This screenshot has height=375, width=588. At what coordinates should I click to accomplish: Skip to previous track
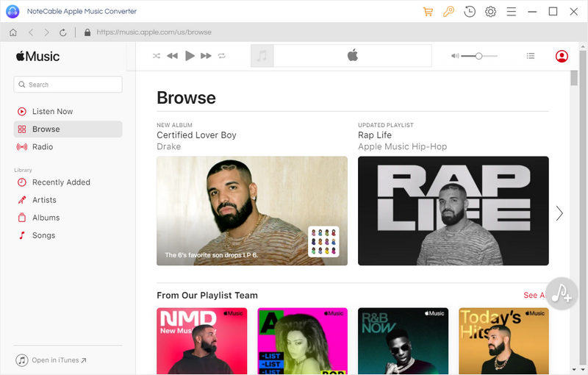click(172, 56)
